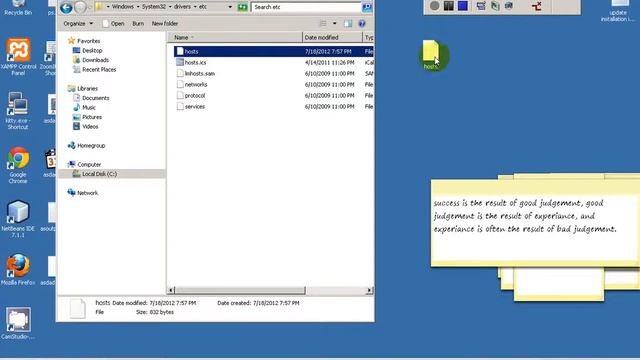The width and height of the screenshot is (640, 360).
Task: Click the scrollbar left arrow
Action: [x=171, y=290]
